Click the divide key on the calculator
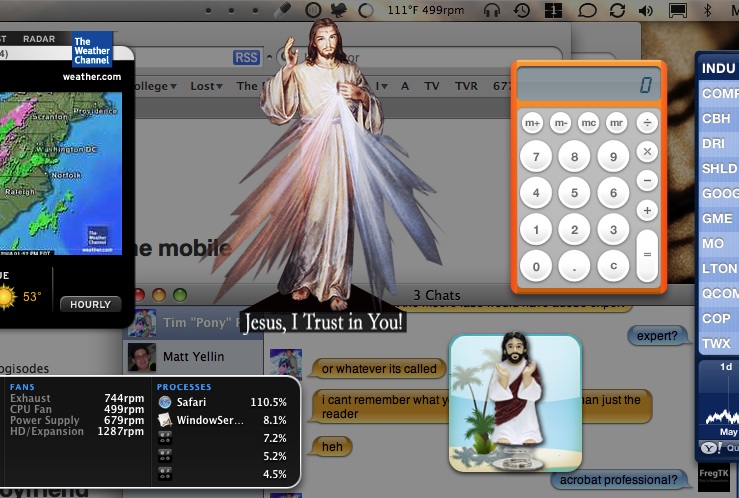 pos(647,123)
